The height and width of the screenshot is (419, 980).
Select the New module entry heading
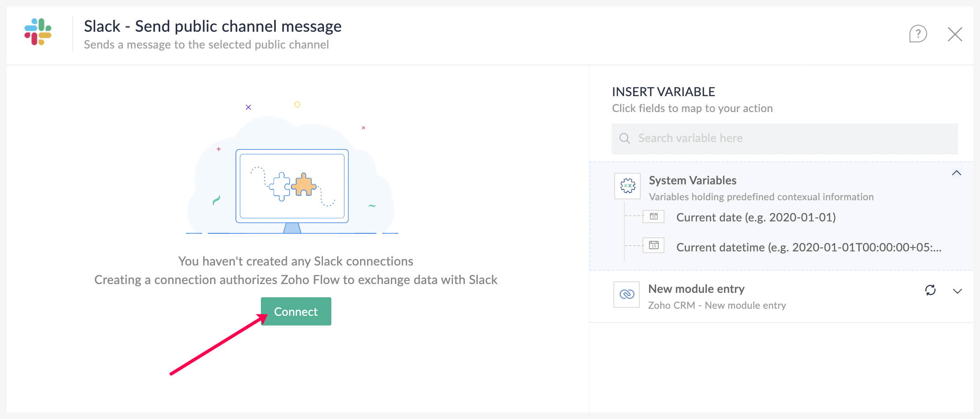pyautogui.click(x=696, y=289)
